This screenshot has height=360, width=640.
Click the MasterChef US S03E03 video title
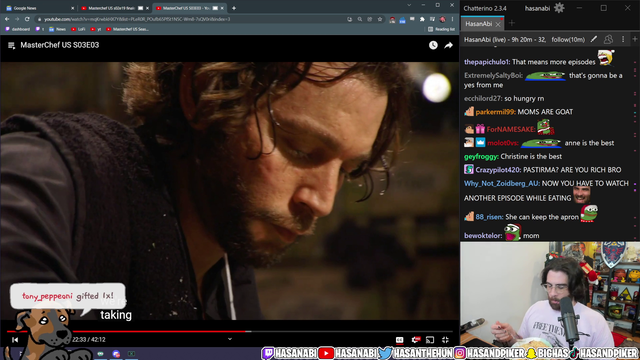60,45
